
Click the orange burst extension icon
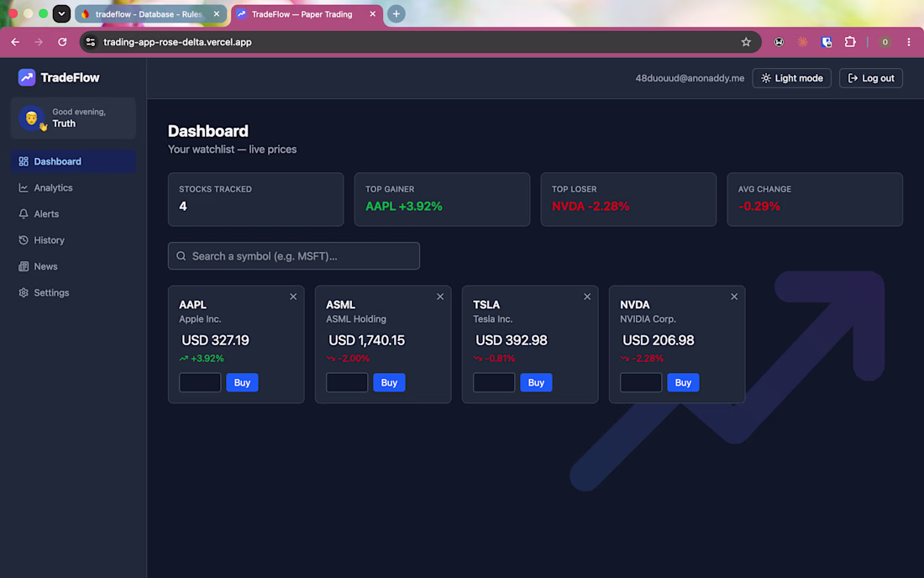802,42
